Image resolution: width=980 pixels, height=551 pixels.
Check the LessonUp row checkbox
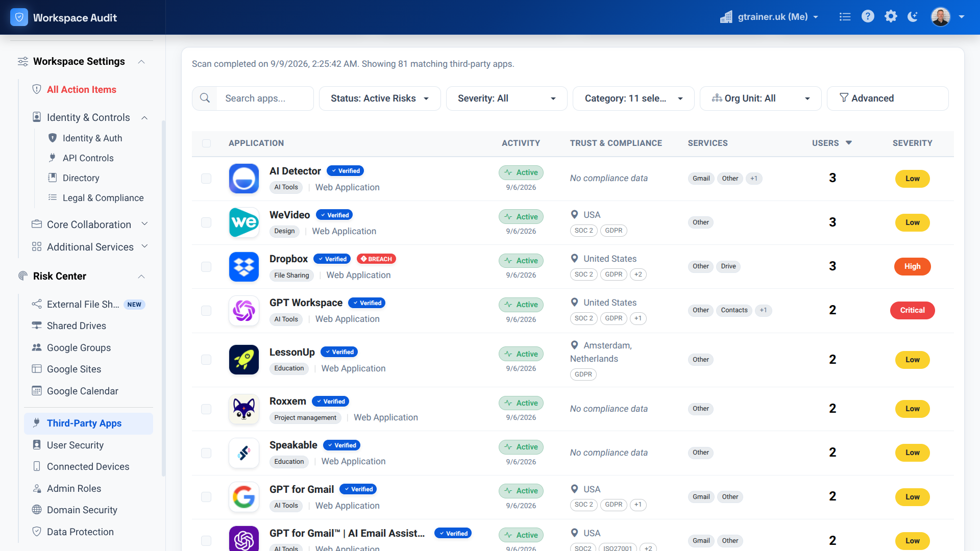pyautogui.click(x=206, y=360)
